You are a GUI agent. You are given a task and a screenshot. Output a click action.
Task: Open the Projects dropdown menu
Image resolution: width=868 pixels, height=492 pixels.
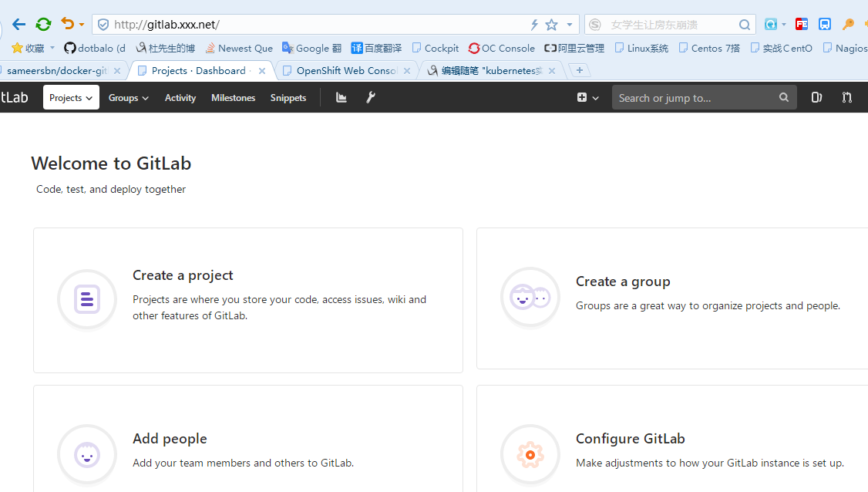coord(71,97)
